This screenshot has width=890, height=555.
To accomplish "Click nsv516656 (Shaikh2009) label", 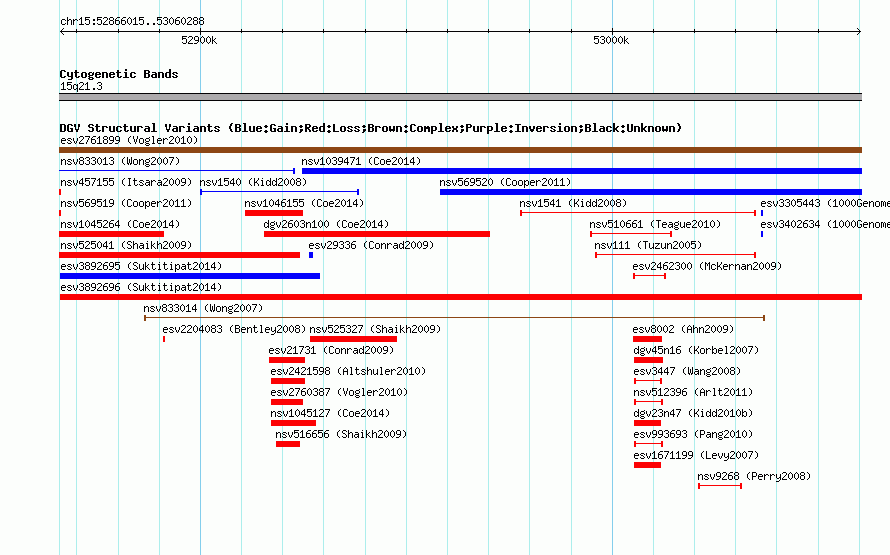I will 341,434.
